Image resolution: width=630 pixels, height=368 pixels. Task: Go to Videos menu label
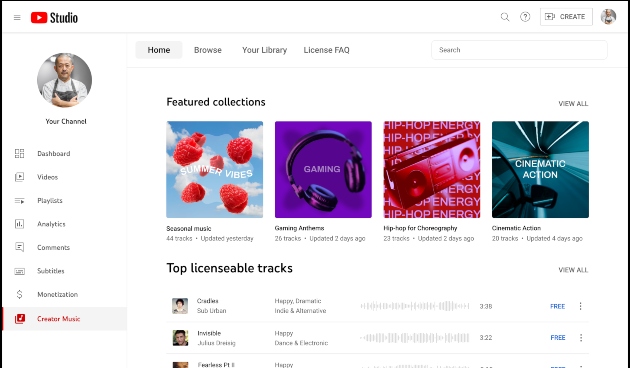(47, 177)
